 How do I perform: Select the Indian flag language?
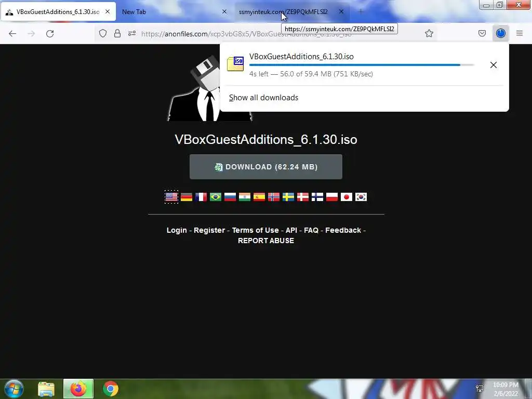[x=245, y=197]
